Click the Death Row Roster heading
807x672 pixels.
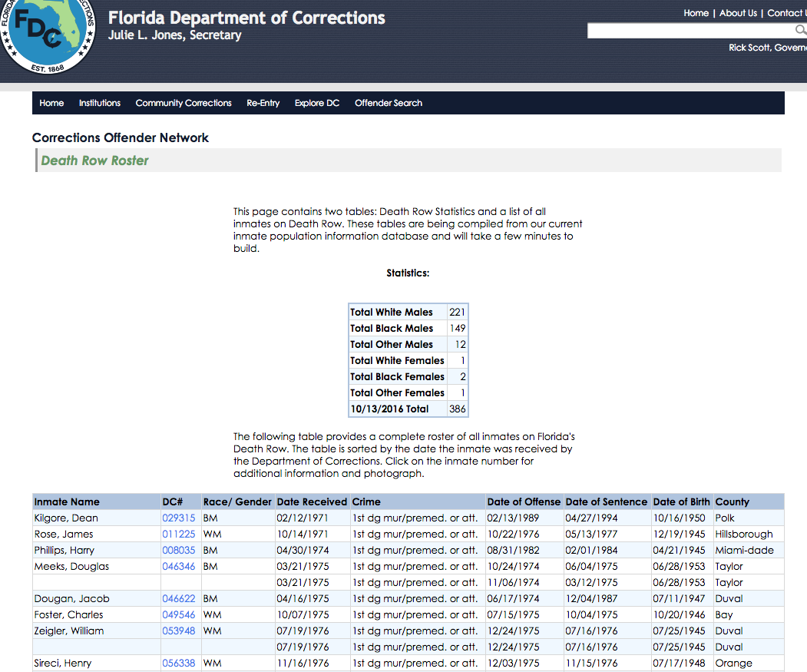(x=94, y=161)
